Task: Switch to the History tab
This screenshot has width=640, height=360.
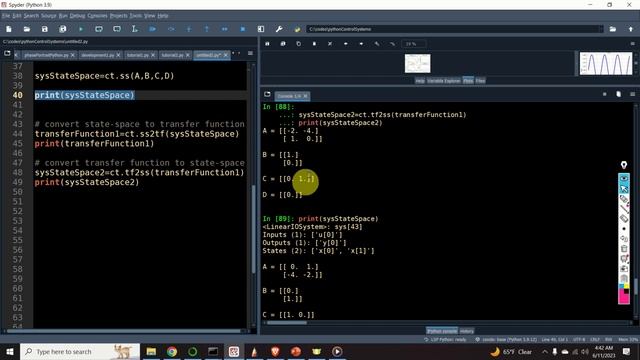Action: coord(467,331)
